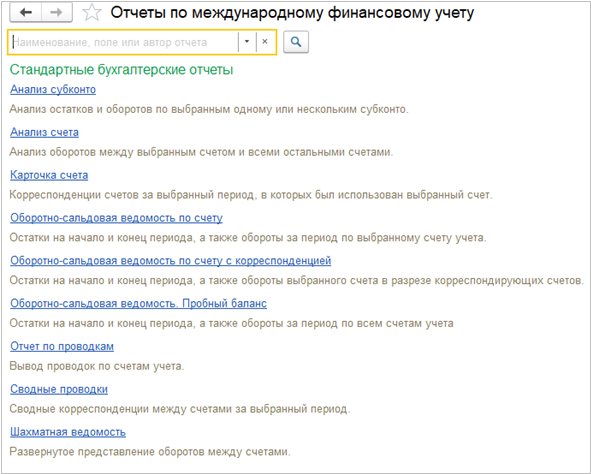Open the Анализ субконто report
Viewport: 591px width, 474px height.
53,90
